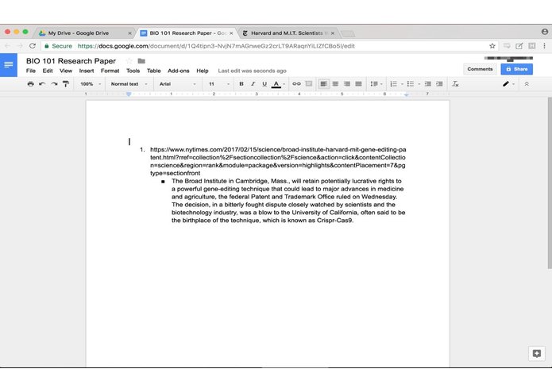The width and height of the screenshot is (552, 392).
Task: Click the move-to-folder icon beside title
Action: click(141, 61)
